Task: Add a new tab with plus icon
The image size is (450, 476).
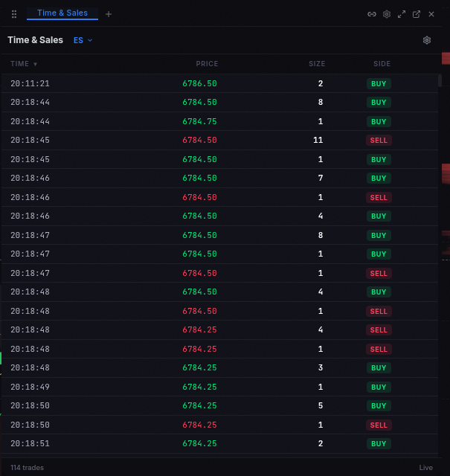Action: [x=109, y=14]
